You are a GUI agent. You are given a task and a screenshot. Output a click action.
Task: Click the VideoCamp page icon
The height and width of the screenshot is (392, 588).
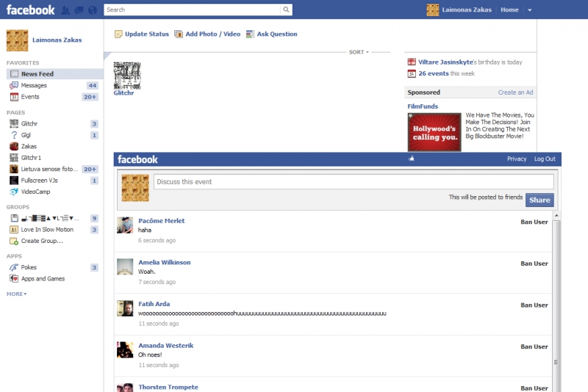[14, 192]
